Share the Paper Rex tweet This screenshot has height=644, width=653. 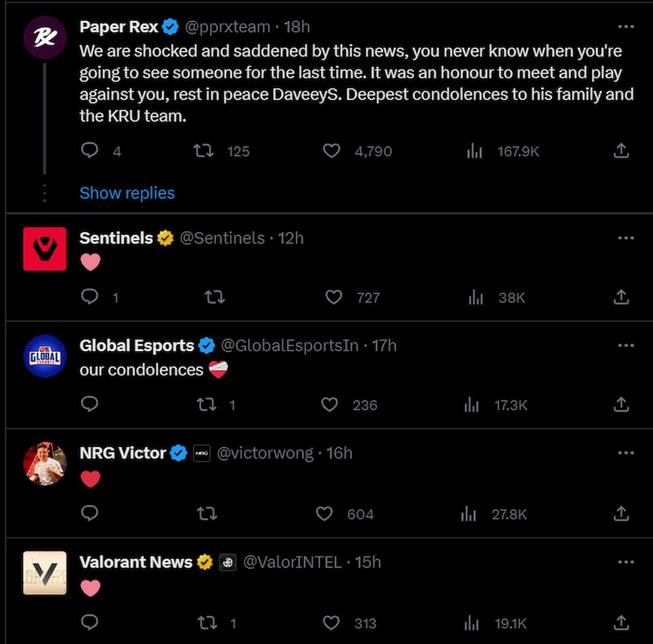coord(621,151)
